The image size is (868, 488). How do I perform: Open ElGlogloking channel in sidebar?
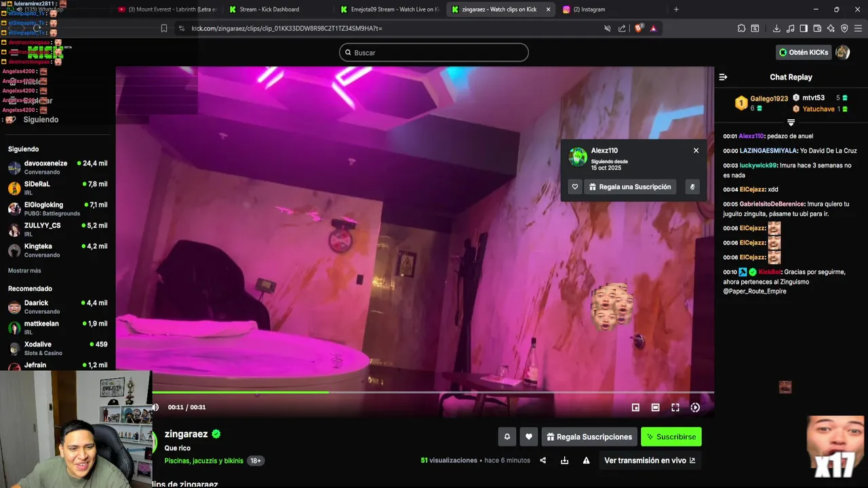(58, 209)
